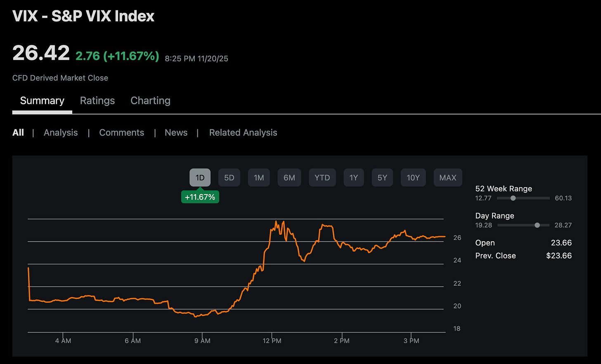Show the Analysis section
Screen dimensions: 601x364
click(x=61, y=133)
